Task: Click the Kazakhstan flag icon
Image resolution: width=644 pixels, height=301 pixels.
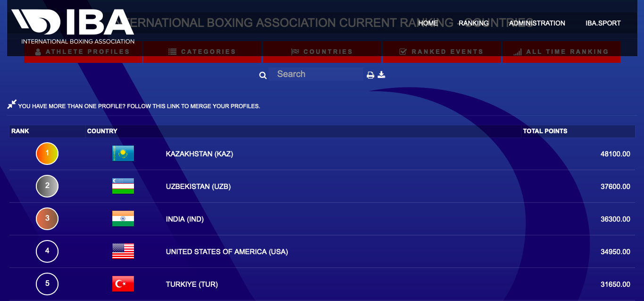Action: (x=123, y=154)
